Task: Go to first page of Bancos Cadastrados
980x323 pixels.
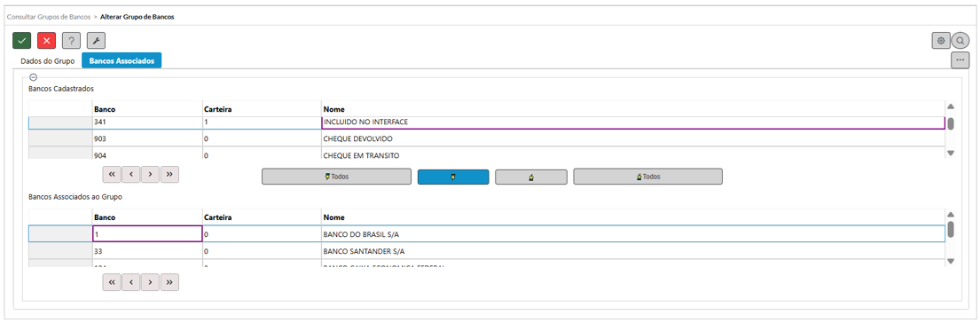Action: tap(111, 174)
